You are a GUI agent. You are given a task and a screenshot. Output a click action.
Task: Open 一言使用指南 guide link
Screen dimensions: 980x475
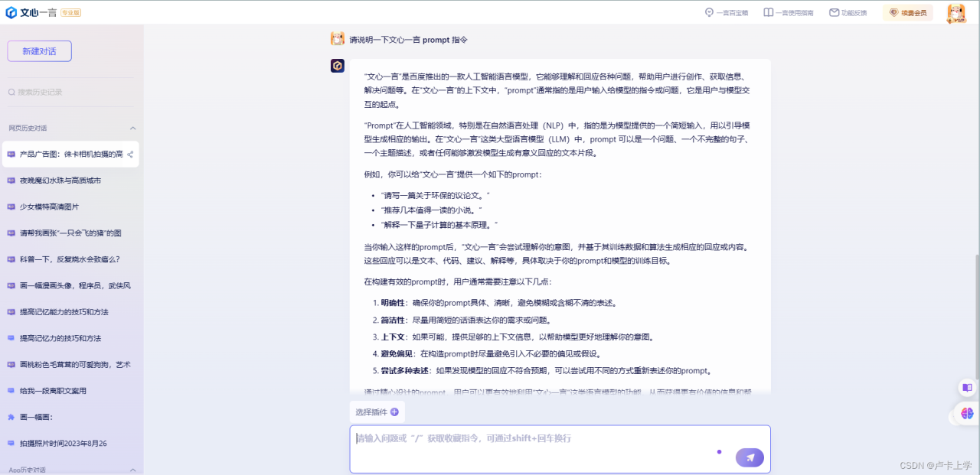(789, 12)
